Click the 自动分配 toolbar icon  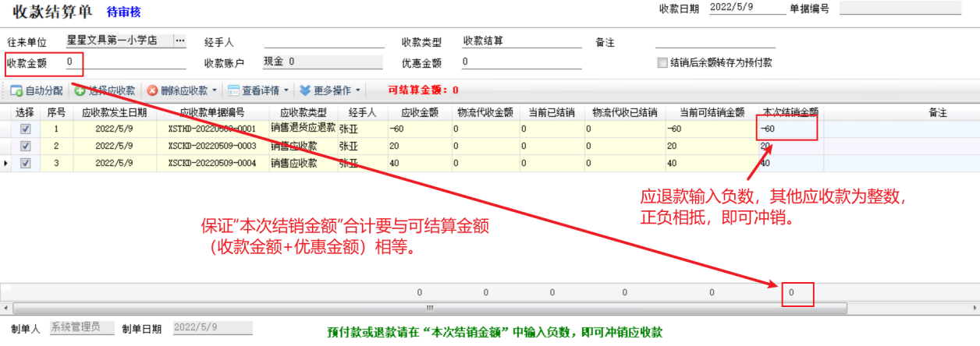(16, 90)
